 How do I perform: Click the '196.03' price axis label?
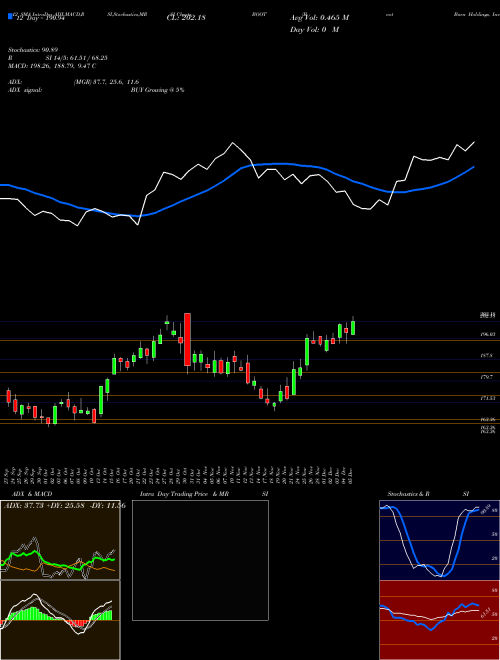tap(487, 334)
